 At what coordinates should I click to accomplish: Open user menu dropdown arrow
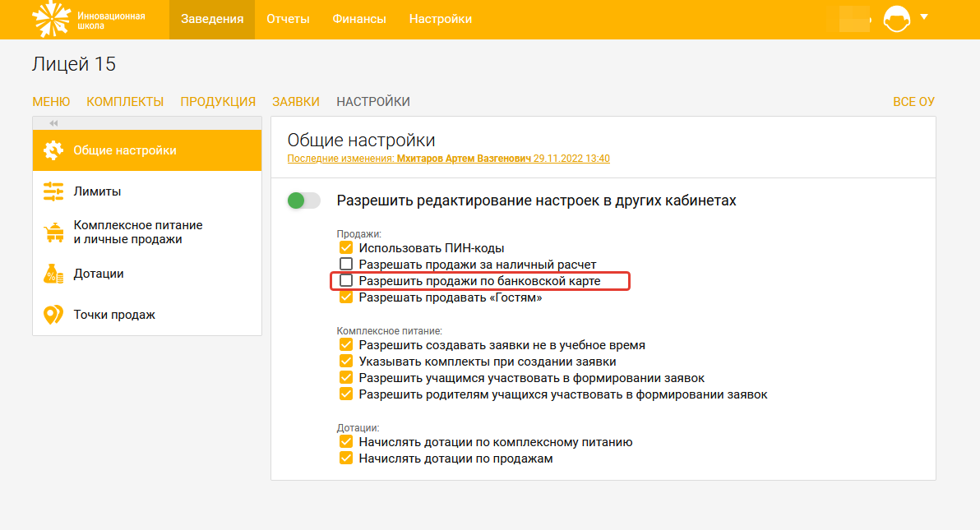tap(924, 16)
